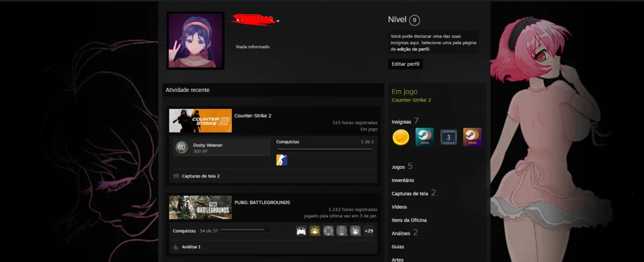This screenshot has height=262, width=644.
Task: Click the 515 horas registradas text
Action: [x=355, y=123]
